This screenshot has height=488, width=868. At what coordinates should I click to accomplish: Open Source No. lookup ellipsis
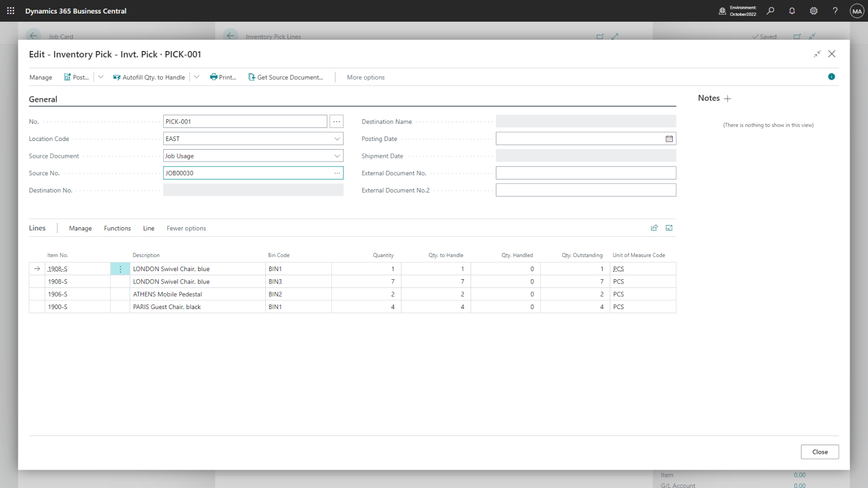coord(337,173)
